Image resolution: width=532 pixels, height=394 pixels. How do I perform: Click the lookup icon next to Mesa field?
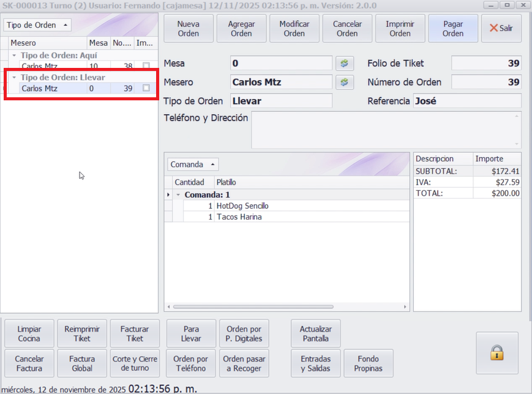pyautogui.click(x=344, y=64)
